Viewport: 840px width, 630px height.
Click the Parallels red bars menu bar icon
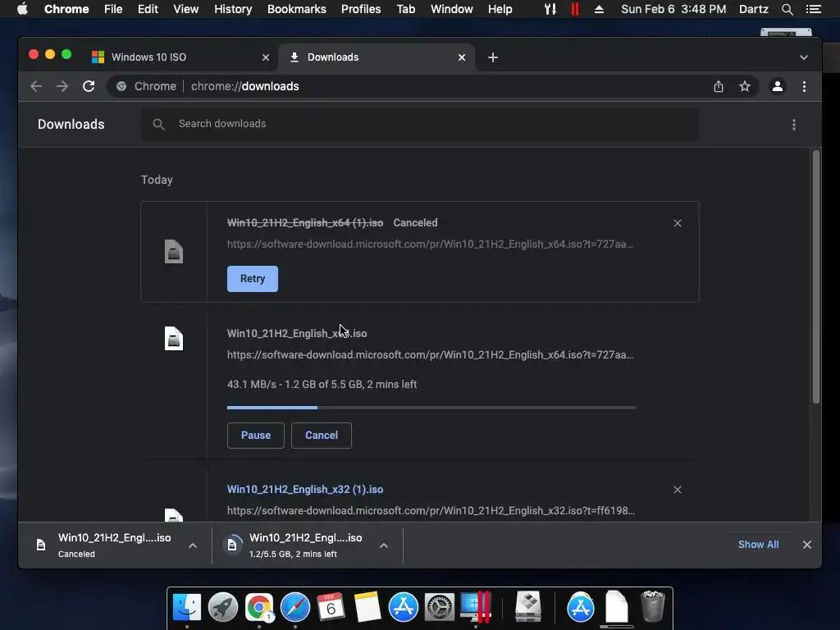coord(575,9)
